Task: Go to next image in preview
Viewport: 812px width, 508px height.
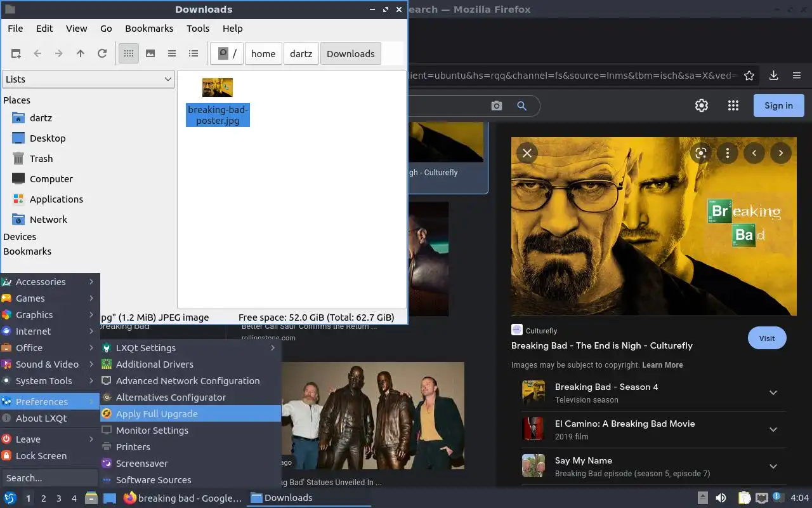Action: coord(781,153)
